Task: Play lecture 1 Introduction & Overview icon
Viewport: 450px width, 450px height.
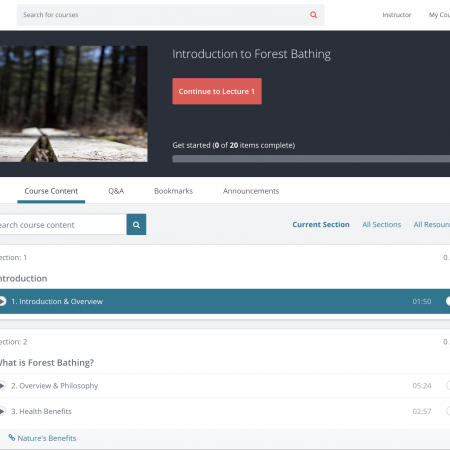Action: (2, 301)
